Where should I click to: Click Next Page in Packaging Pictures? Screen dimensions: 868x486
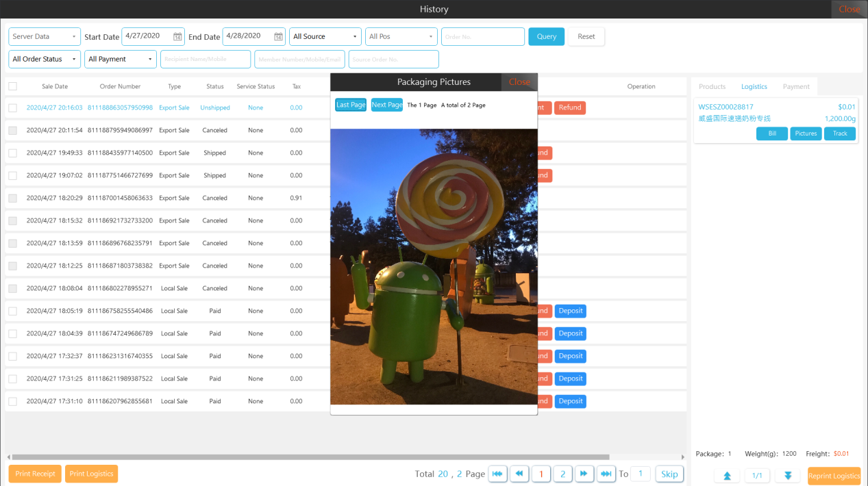tap(386, 105)
